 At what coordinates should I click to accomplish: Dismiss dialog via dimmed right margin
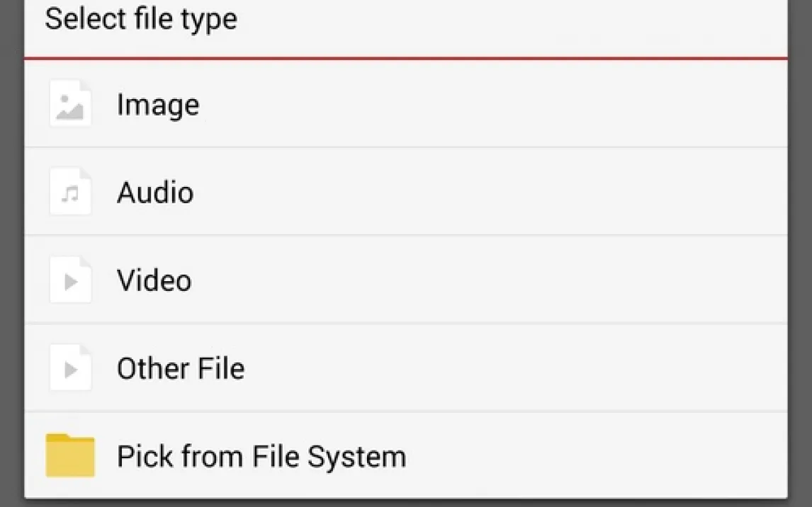[x=800, y=255]
